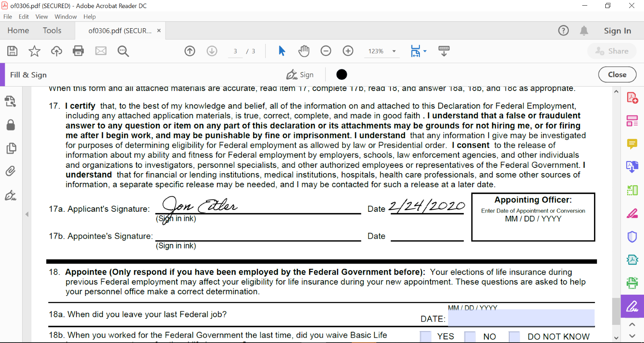Screen dimensions: 644x343
Task: Open the Help menu
Action: coord(90,17)
